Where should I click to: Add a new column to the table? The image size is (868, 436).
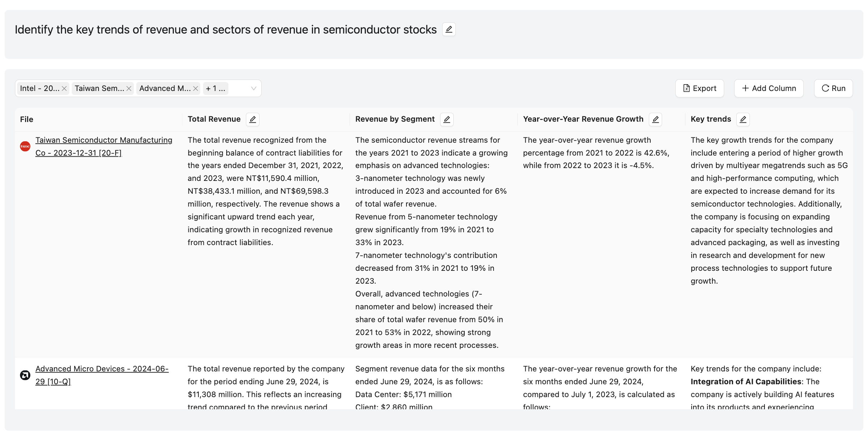[769, 88]
